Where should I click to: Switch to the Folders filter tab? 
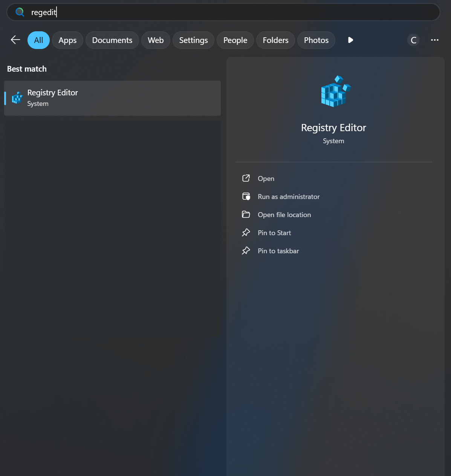coord(275,40)
